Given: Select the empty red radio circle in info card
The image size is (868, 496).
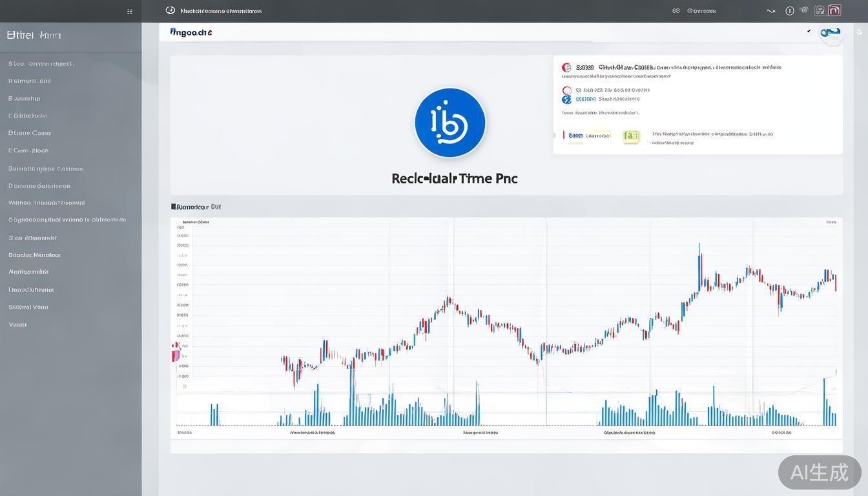Looking at the screenshot, I should (566, 90).
